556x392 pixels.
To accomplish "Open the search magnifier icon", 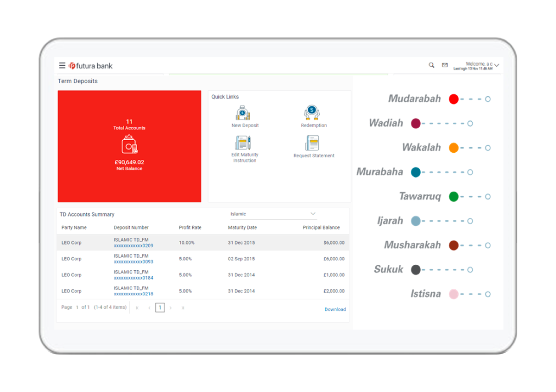I will pyautogui.click(x=431, y=65).
